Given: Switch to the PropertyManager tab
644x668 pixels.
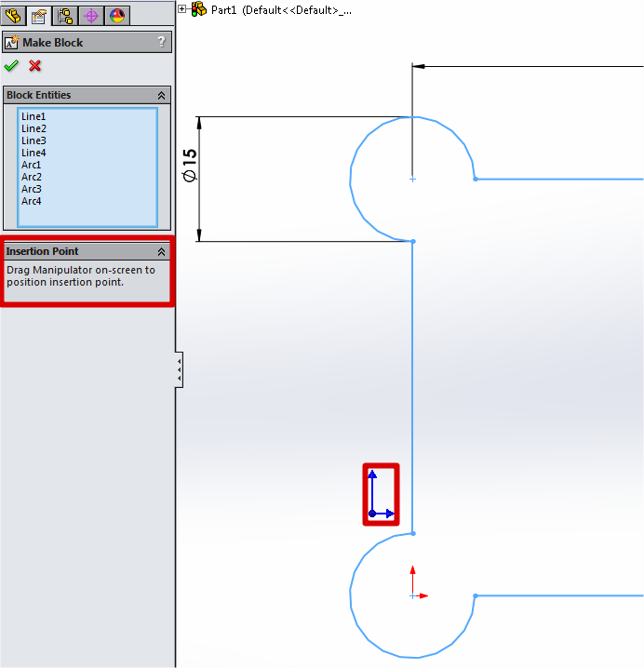Looking at the screenshot, I should (39, 15).
